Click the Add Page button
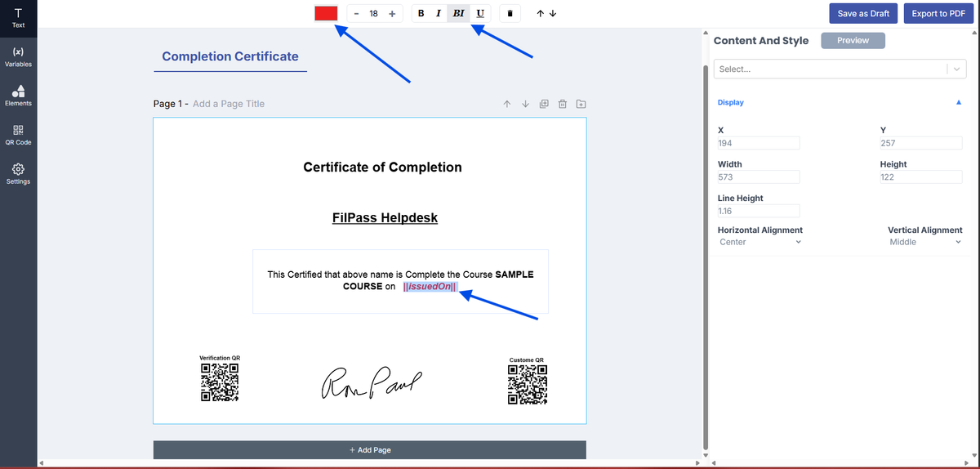This screenshot has height=469, width=980. [x=370, y=450]
